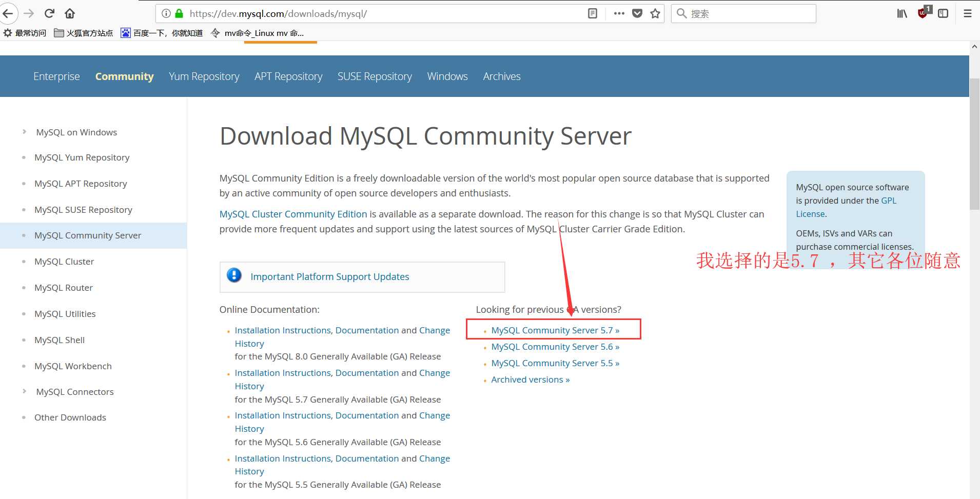Viewport: 980px width, 499px height.
Task: Open the Library icon in toolbar
Action: point(902,13)
